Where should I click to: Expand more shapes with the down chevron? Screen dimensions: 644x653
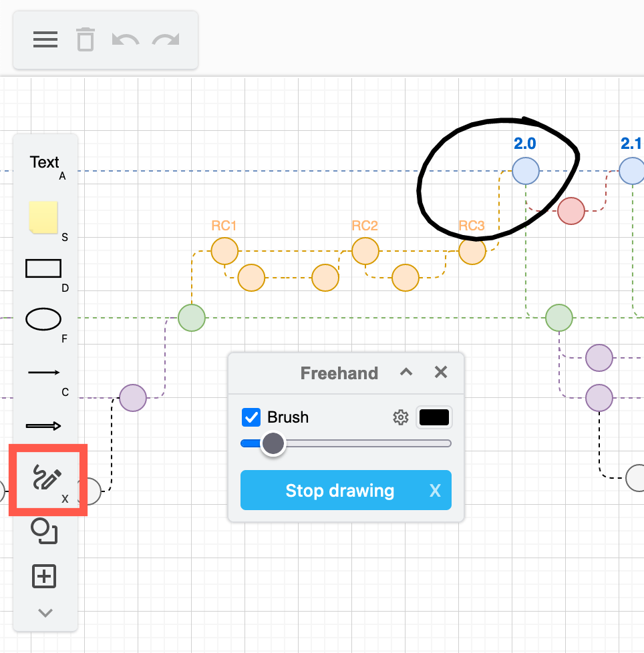[x=44, y=613]
